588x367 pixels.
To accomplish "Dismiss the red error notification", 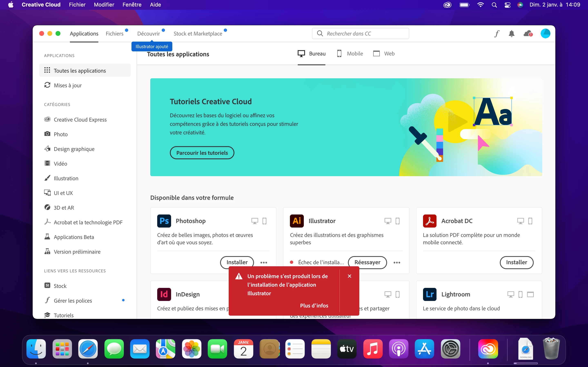I will pos(349,276).
